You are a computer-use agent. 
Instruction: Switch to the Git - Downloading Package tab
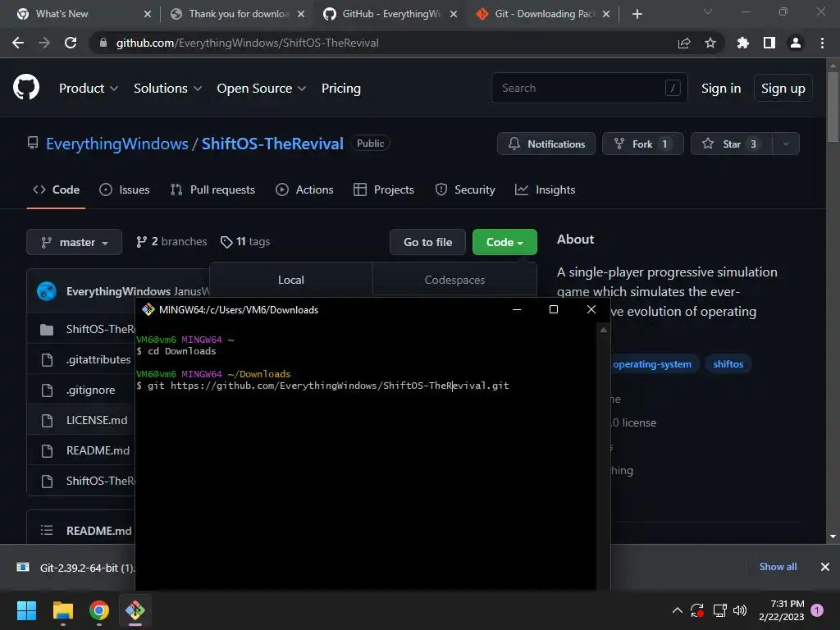(x=544, y=14)
